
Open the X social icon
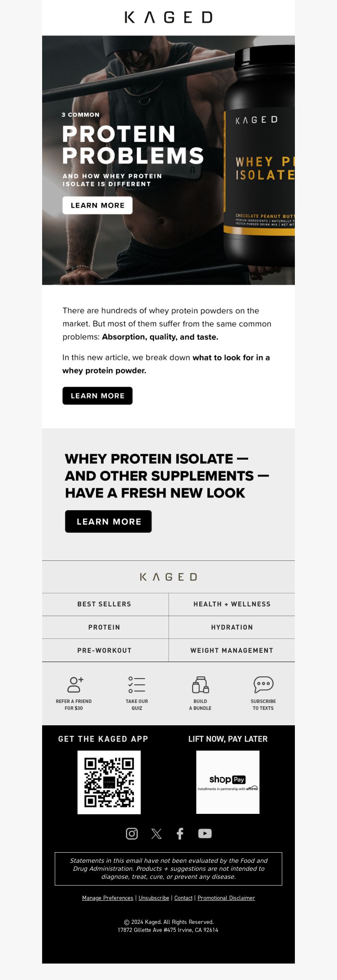[156, 834]
